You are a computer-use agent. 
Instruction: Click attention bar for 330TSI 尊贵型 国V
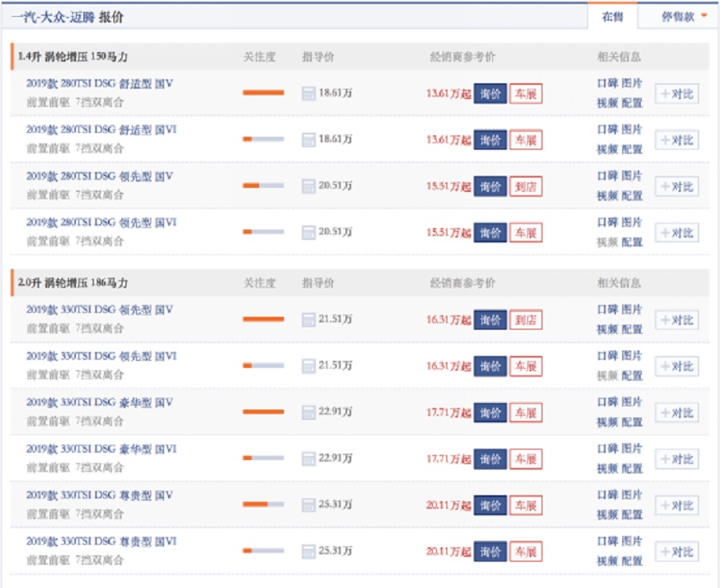click(263, 504)
